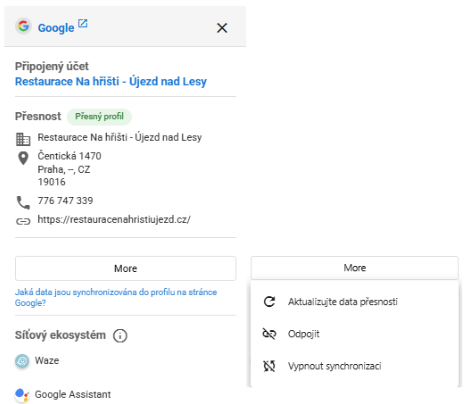Open Google profile via external link icon
Screen dimensions: 473x404
coord(82,23)
